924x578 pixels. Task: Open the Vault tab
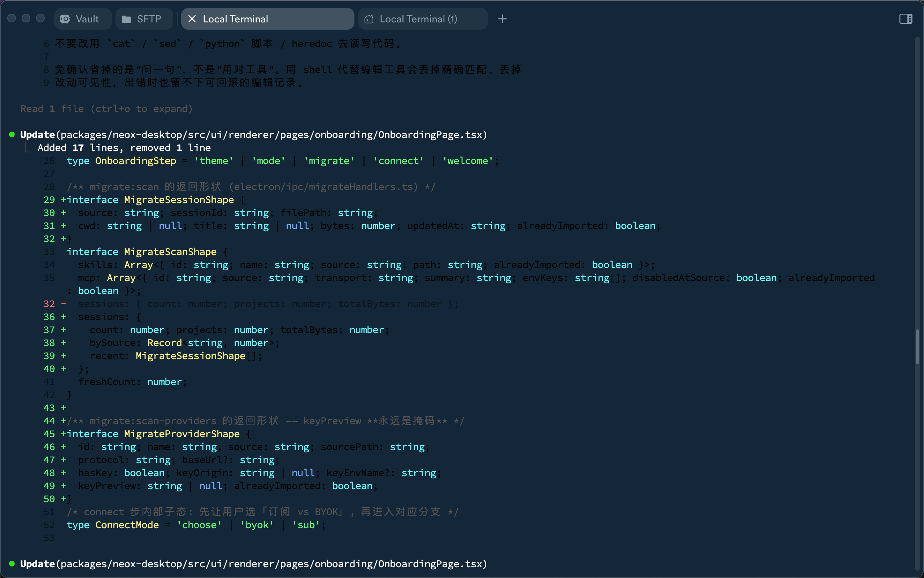(x=82, y=19)
